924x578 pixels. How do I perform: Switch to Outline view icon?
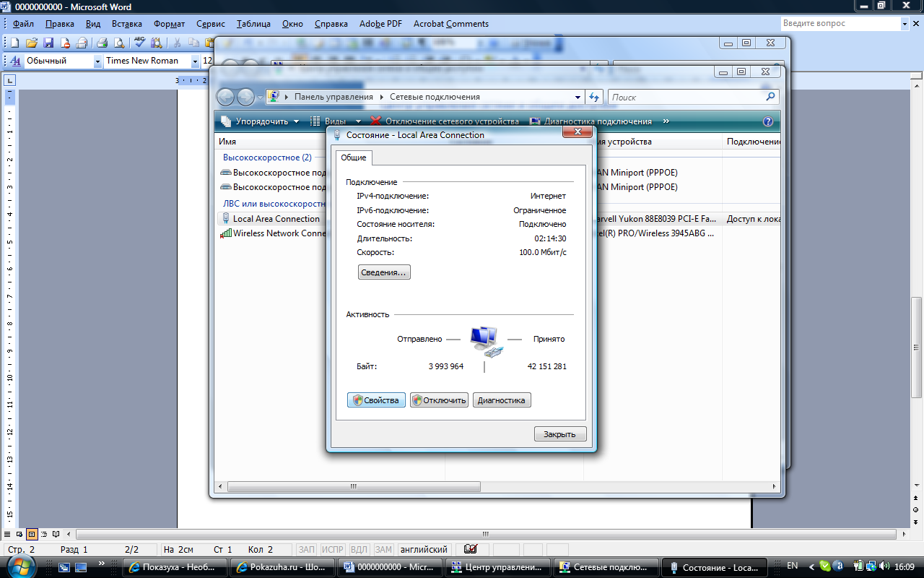tap(43, 535)
